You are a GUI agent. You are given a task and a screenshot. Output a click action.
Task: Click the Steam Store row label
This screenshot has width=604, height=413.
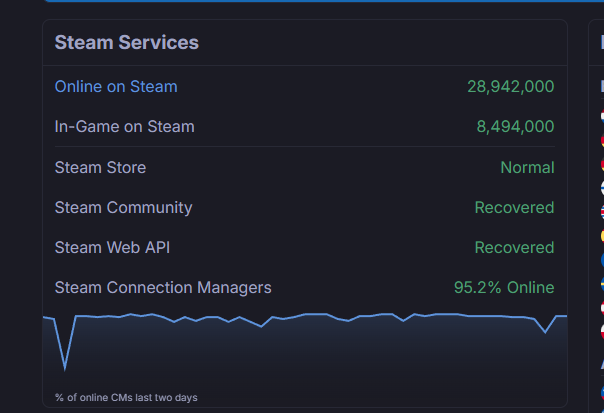(x=100, y=168)
